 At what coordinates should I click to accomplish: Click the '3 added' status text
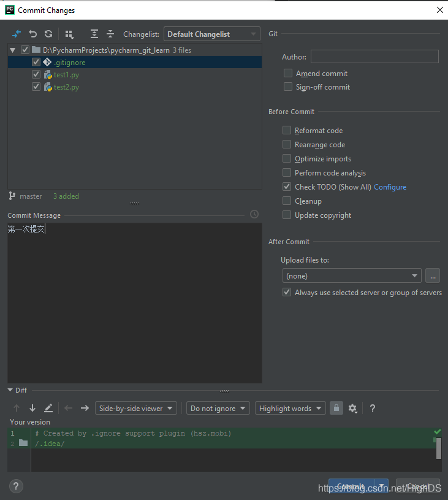pyautogui.click(x=66, y=196)
